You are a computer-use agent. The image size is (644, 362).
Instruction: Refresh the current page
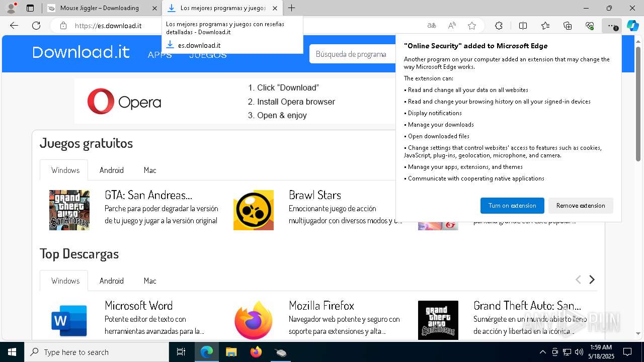(36, 26)
